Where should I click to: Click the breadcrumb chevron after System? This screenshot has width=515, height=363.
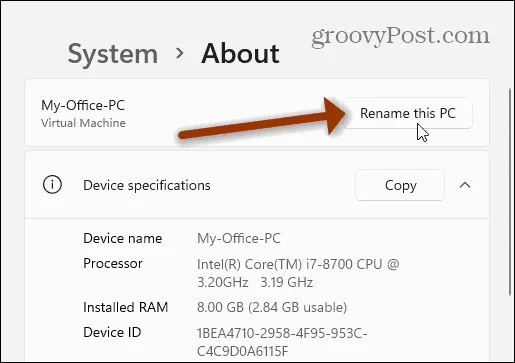click(x=180, y=53)
